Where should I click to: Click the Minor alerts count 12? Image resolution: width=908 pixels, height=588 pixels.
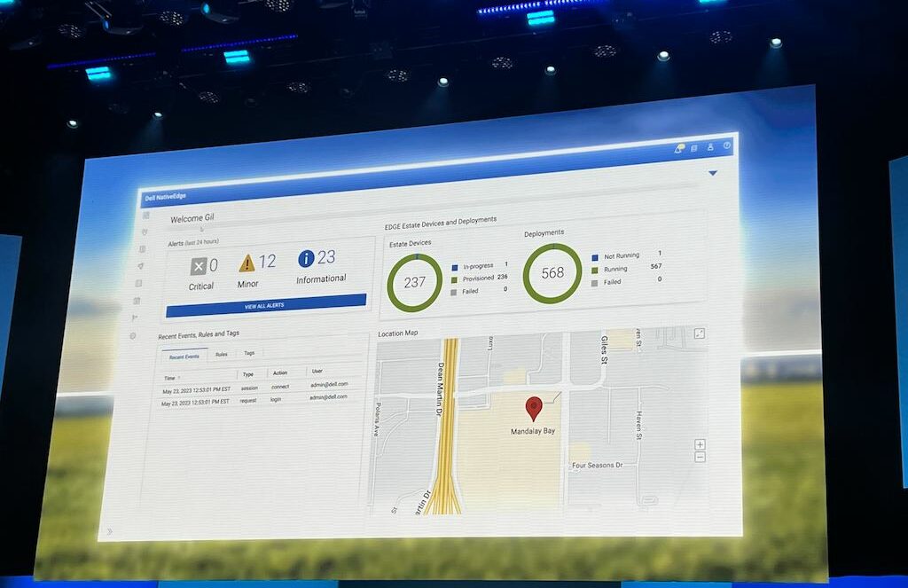(x=268, y=262)
